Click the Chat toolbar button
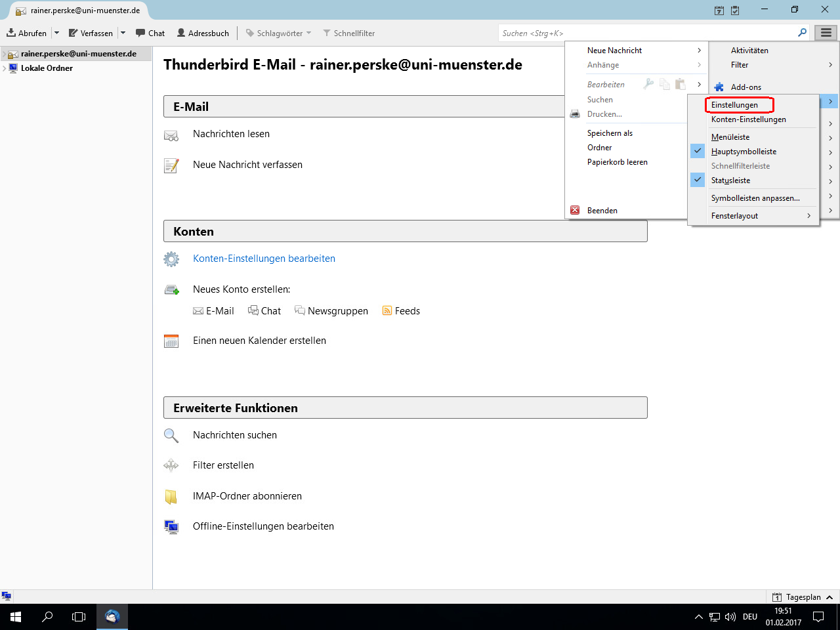Screen dimensions: 840x630 [150, 33]
